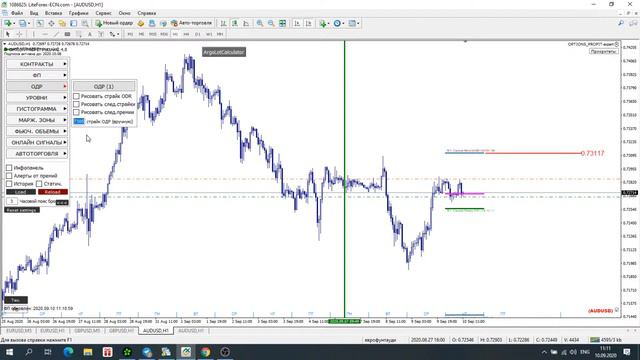Tile chart windows icon
640x360 pixels.
click(282, 23)
